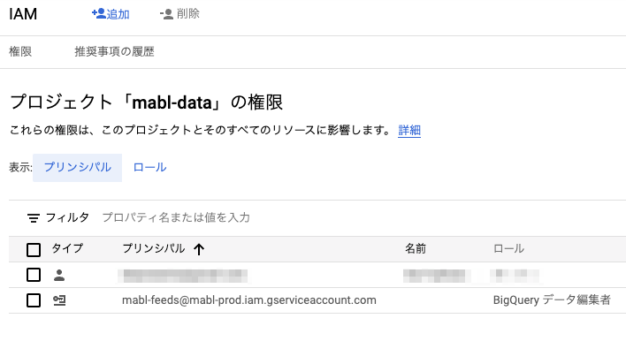
Task: Click the mabl-feeds service account email
Action: [x=249, y=300]
